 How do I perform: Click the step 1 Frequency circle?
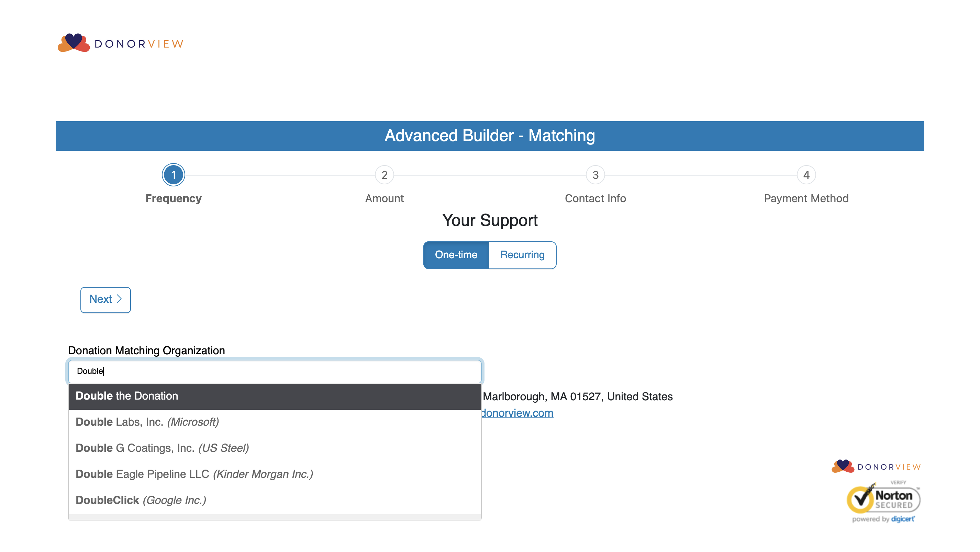(x=174, y=175)
